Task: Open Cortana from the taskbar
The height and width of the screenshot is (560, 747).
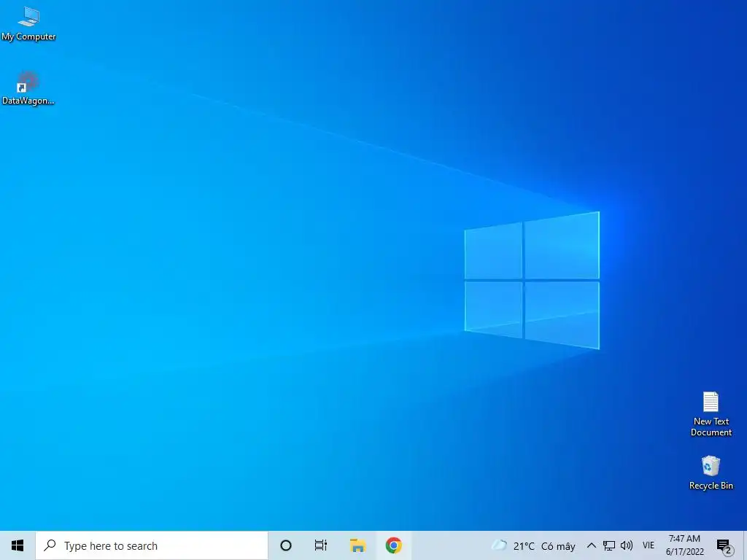Action: click(286, 545)
